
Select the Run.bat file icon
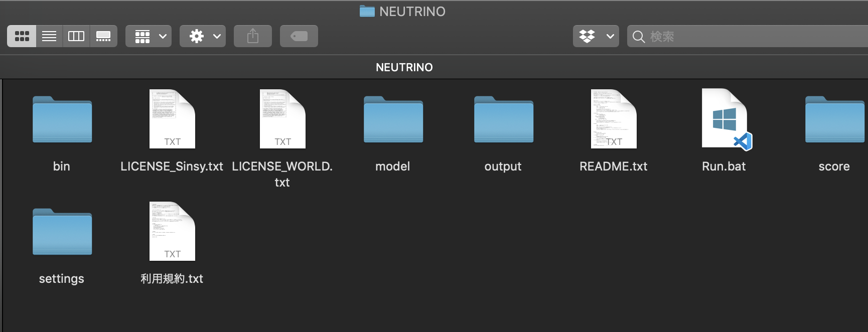click(x=726, y=119)
